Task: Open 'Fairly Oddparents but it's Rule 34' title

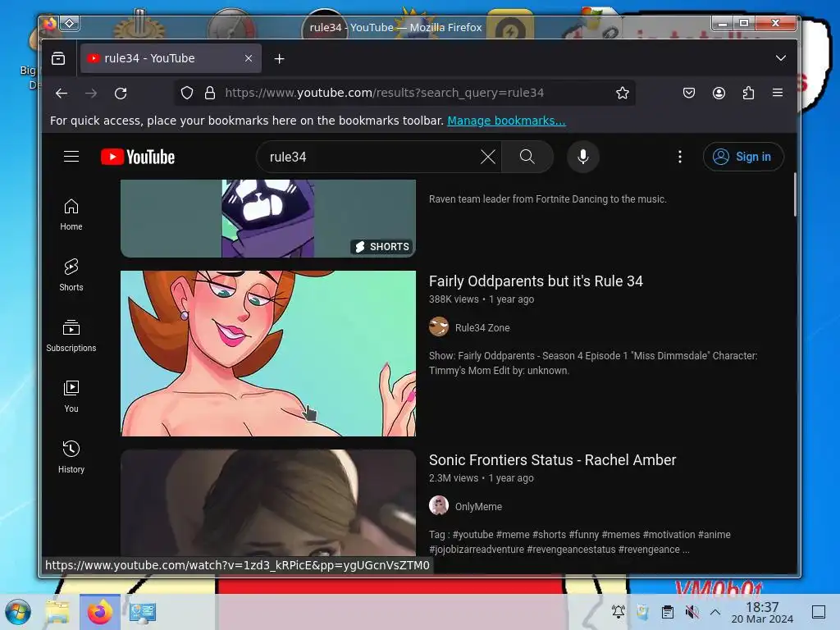Action: [x=536, y=281]
